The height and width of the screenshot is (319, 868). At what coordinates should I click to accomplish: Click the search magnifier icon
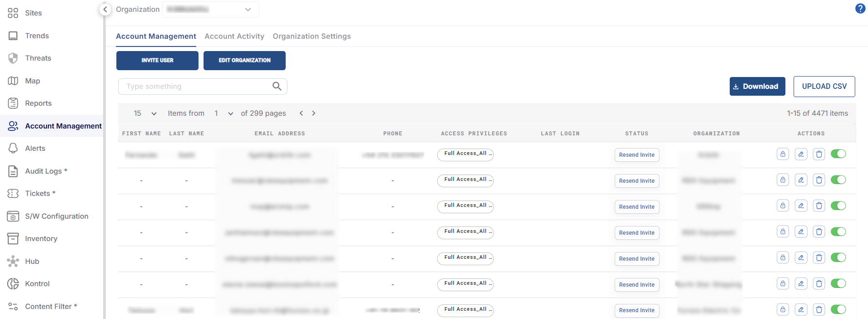pyautogui.click(x=277, y=86)
